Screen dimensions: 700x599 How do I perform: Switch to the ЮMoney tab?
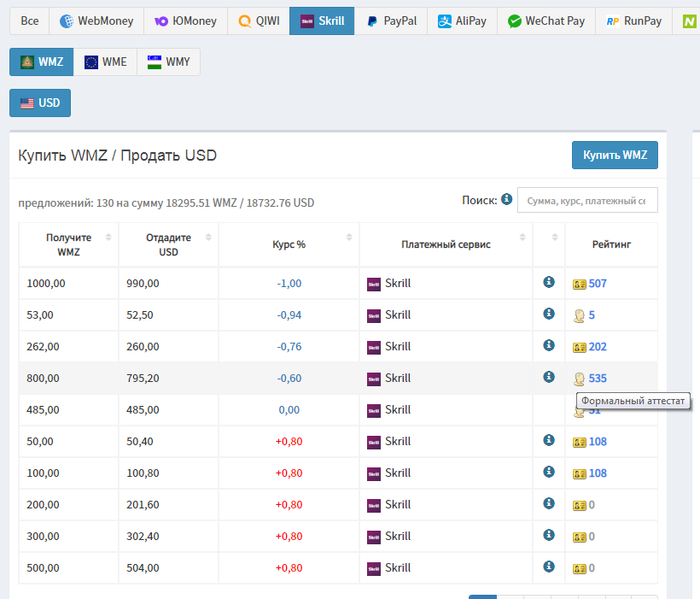(x=185, y=21)
